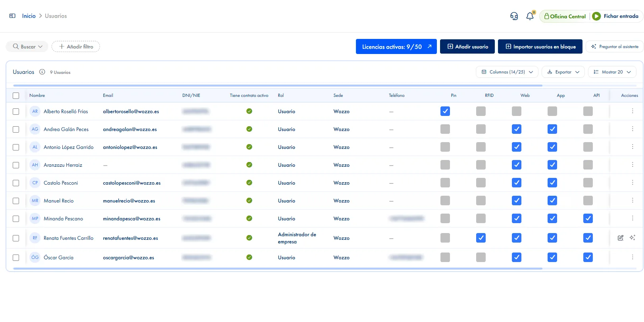Go to the Inicio breadcrumb
Image resolution: width=644 pixels, height=322 pixels.
(x=29, y=16)
